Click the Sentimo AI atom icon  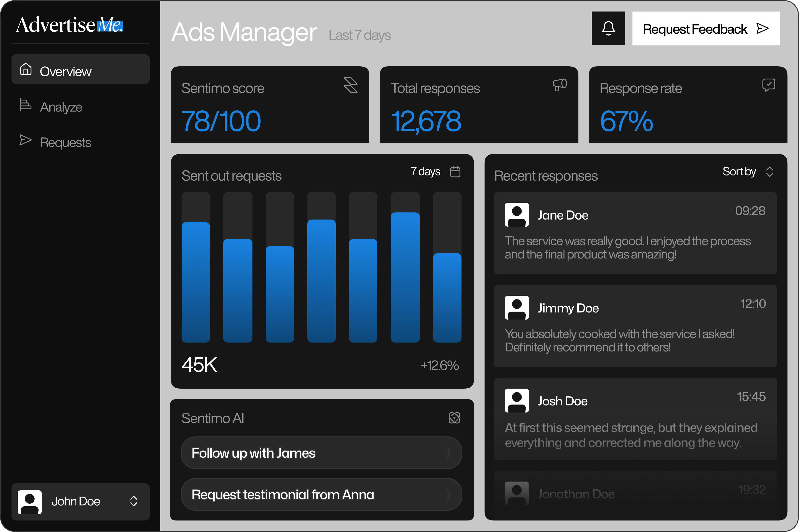coord(454,418)
